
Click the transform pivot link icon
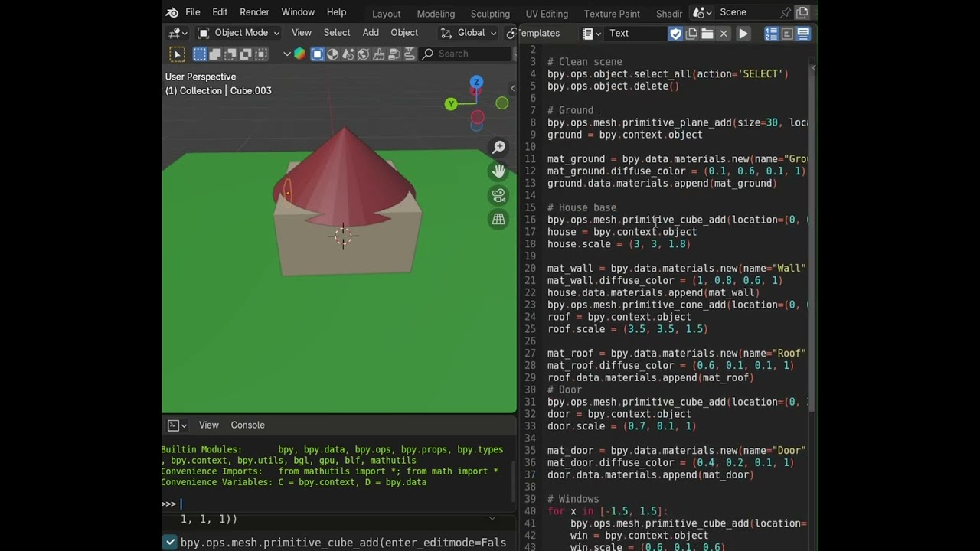click(x=511, y=33)
